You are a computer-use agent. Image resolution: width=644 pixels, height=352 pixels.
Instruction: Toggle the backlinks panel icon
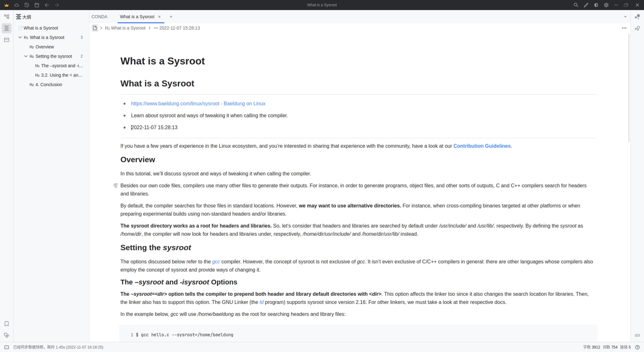click(637, 335)
